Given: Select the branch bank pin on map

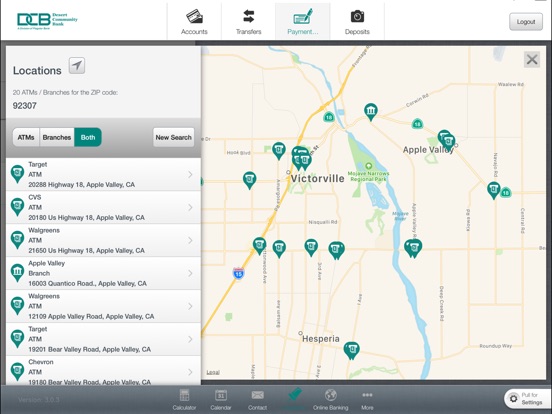Looking at the screenshot, I should [x=370, y=111].
